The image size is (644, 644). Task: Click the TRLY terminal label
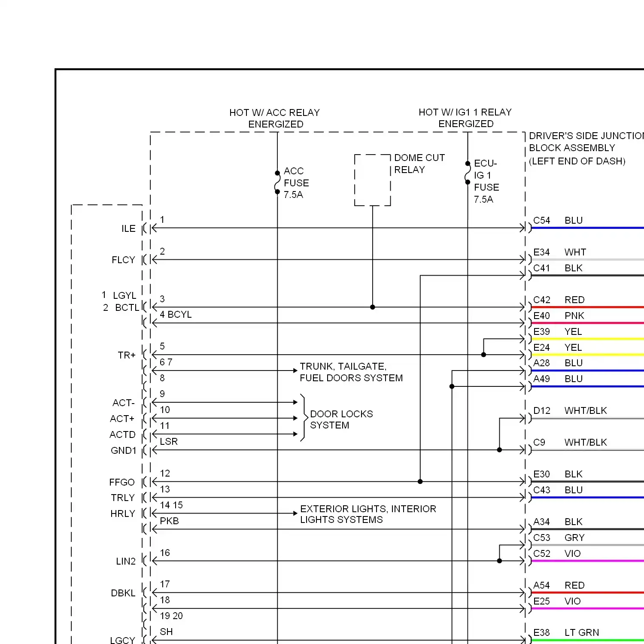[x=123, y=498]
